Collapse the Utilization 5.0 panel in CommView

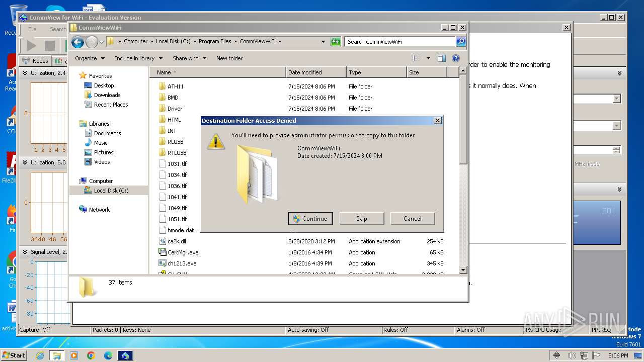24,162
